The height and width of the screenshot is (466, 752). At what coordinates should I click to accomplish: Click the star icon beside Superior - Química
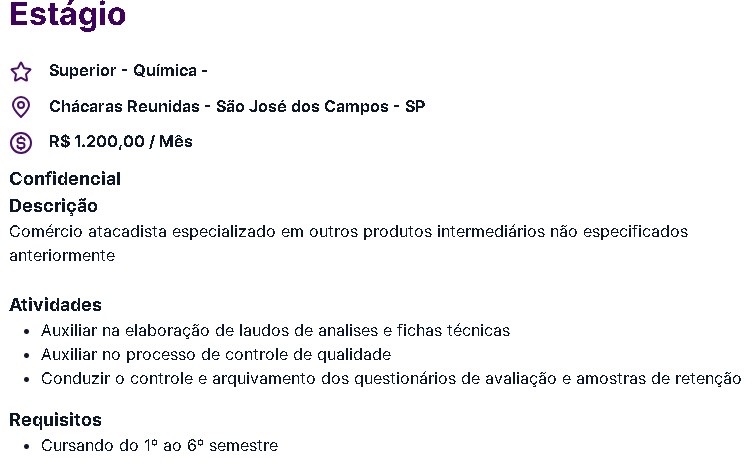(21, 72)
